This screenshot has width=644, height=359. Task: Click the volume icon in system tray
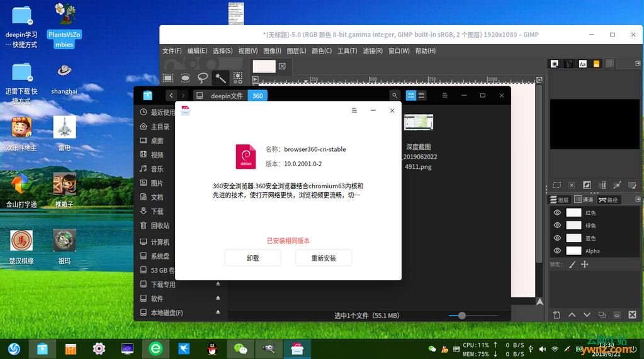coord(543,349)
